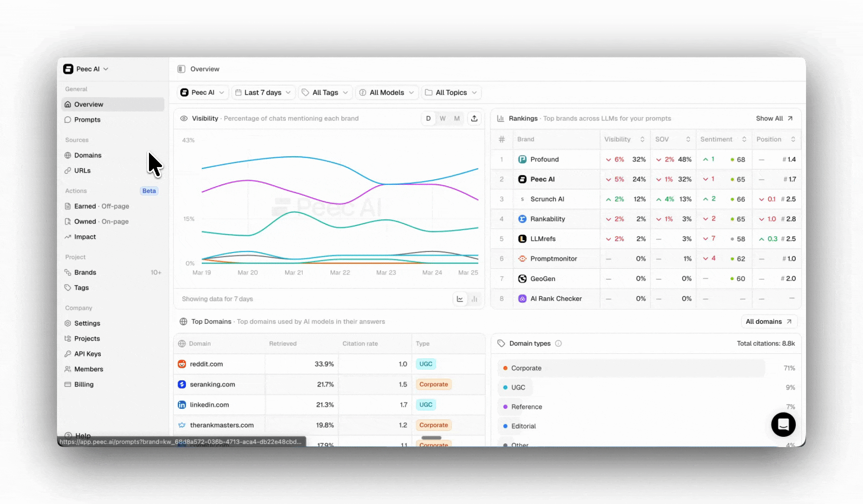Select the monthly (M) chart granularity
The width and height of the screenshot is (863, 504).
[457, 119]
